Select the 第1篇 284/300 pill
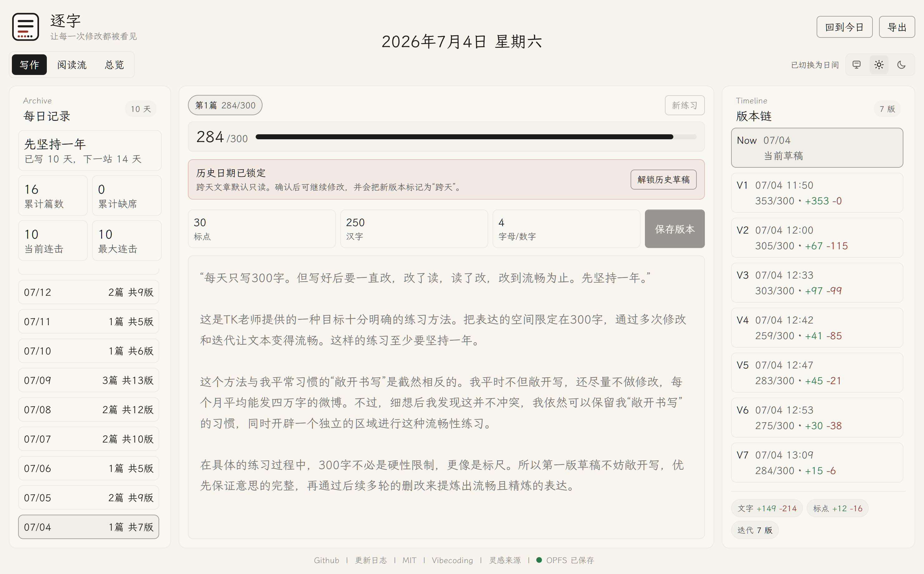Screen dimensions: 924x574 click(x=225, y=105)
